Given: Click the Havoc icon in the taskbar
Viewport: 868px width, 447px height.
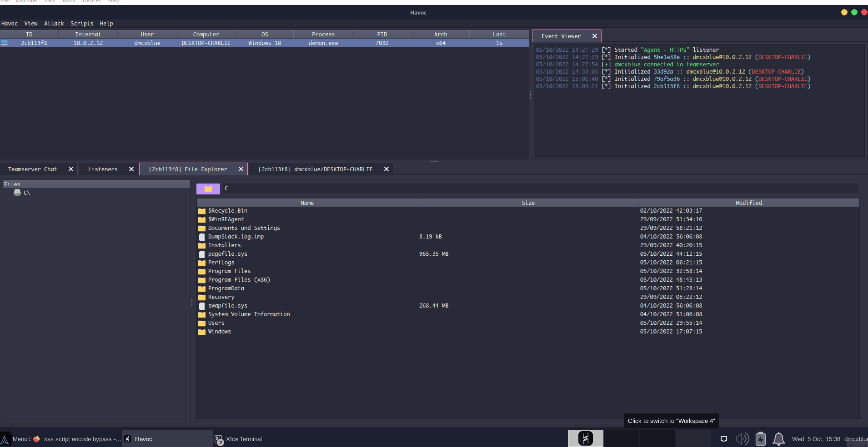Looking at the screenshot, I should click(128, 439).
